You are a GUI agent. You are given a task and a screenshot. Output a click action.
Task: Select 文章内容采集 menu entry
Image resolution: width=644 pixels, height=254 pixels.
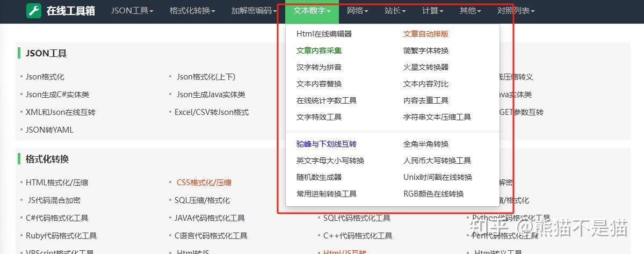point(319,50)
